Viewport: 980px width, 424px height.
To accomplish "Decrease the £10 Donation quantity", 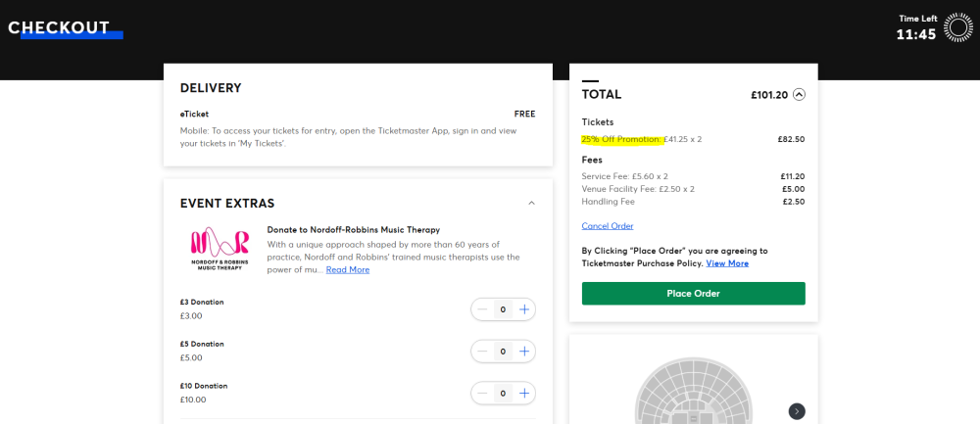I will pos(482,393).
